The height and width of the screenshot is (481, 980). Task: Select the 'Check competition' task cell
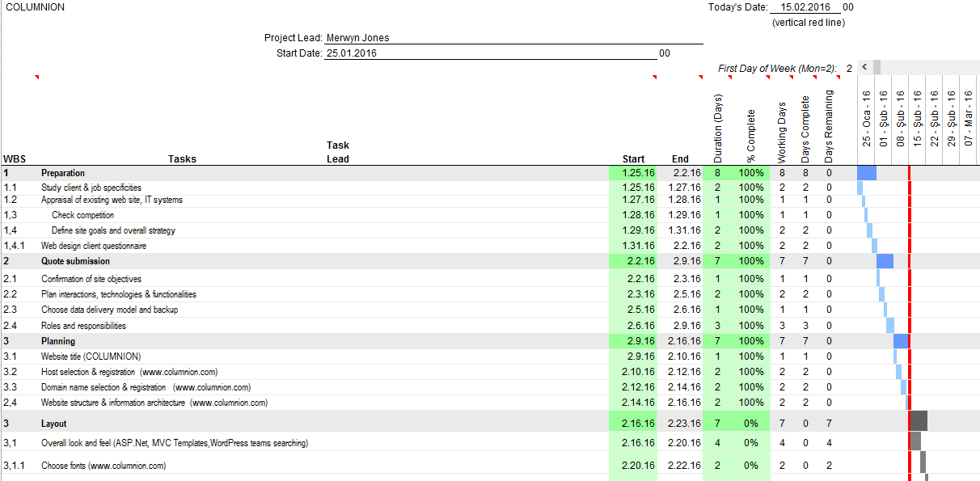(82, 215)
